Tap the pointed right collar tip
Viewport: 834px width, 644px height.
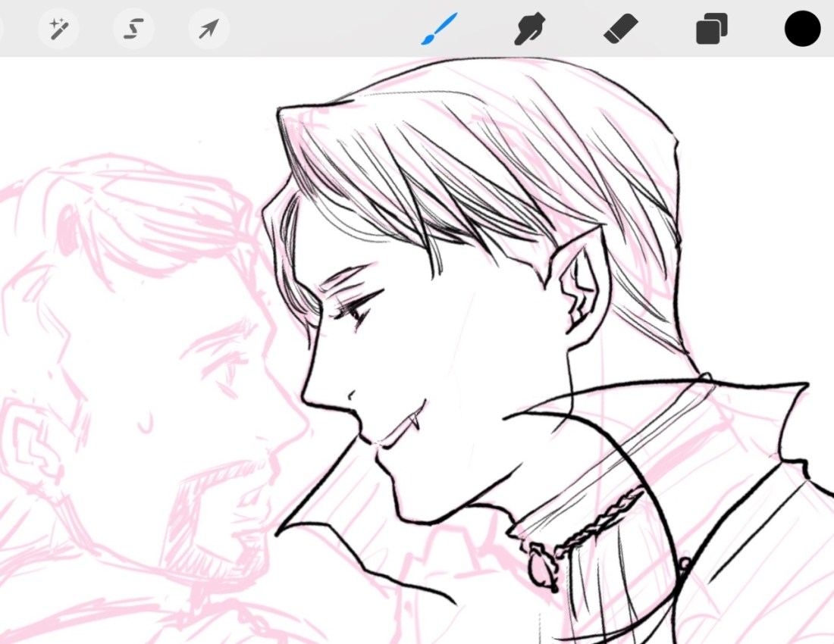804,386
